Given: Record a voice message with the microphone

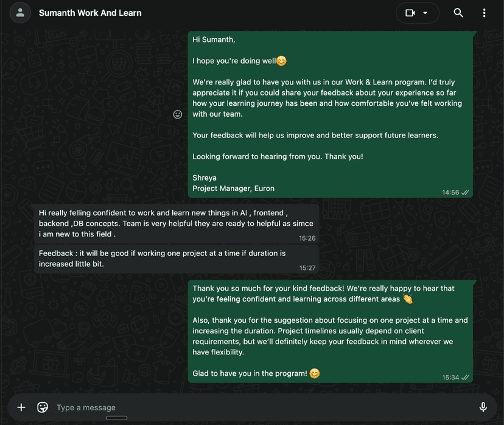Looking at the screenshot, I should (483, 407).
